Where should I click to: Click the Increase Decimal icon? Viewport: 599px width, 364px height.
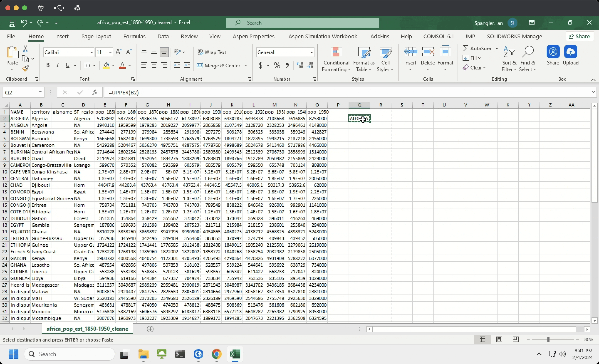click(300, 65)
